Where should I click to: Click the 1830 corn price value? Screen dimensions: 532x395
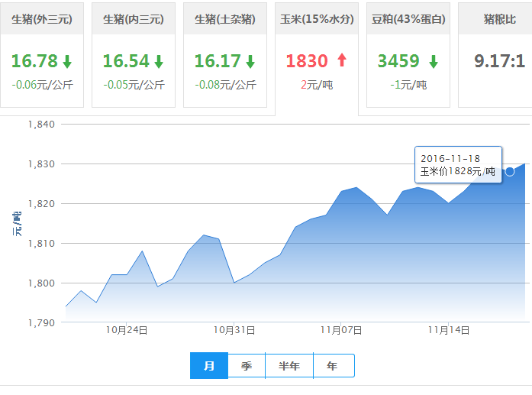307,61
